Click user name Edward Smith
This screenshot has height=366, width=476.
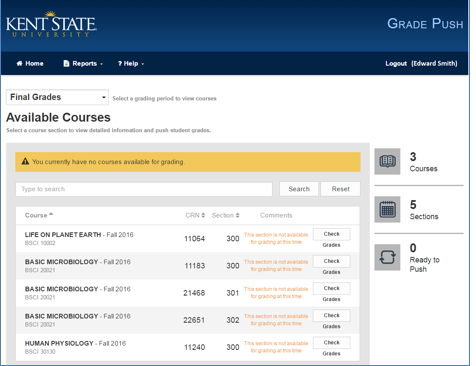tap(434, 63)
